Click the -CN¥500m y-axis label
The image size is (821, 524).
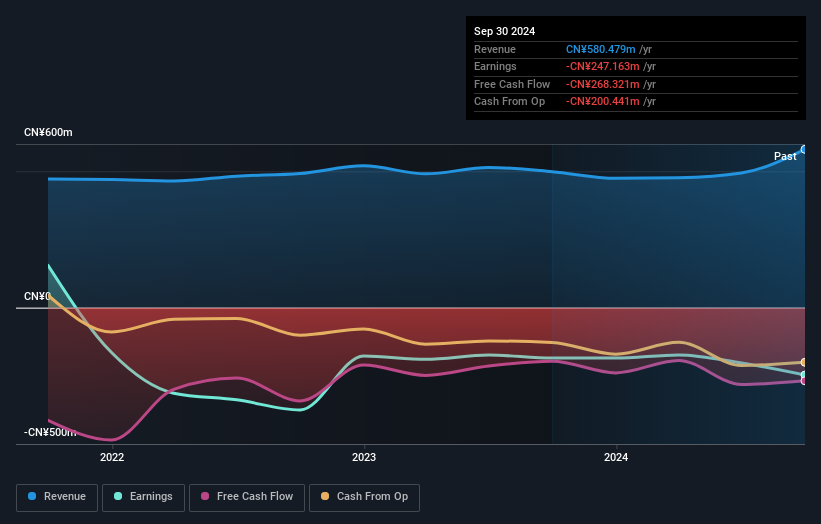50,432
